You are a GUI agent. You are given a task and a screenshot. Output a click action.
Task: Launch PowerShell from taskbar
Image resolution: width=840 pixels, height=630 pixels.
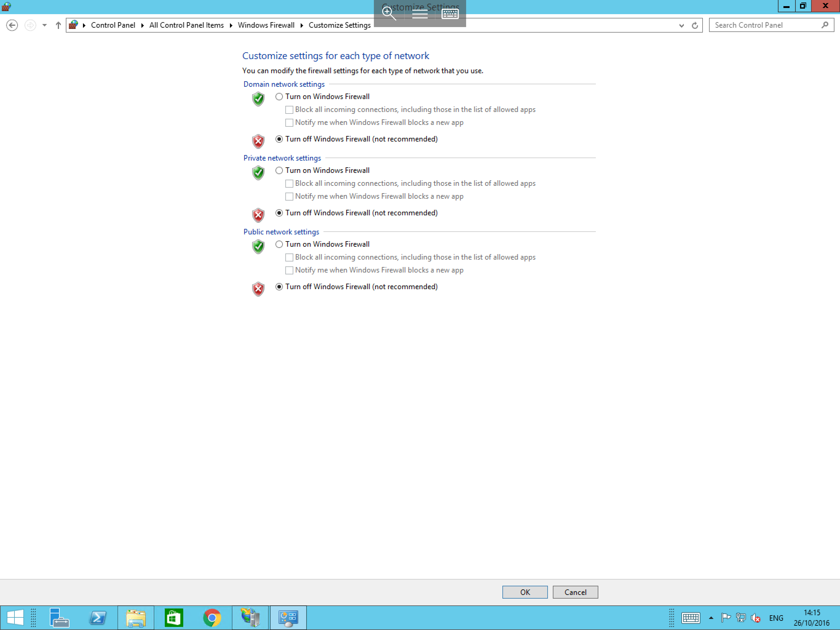(x=98, y=617)
